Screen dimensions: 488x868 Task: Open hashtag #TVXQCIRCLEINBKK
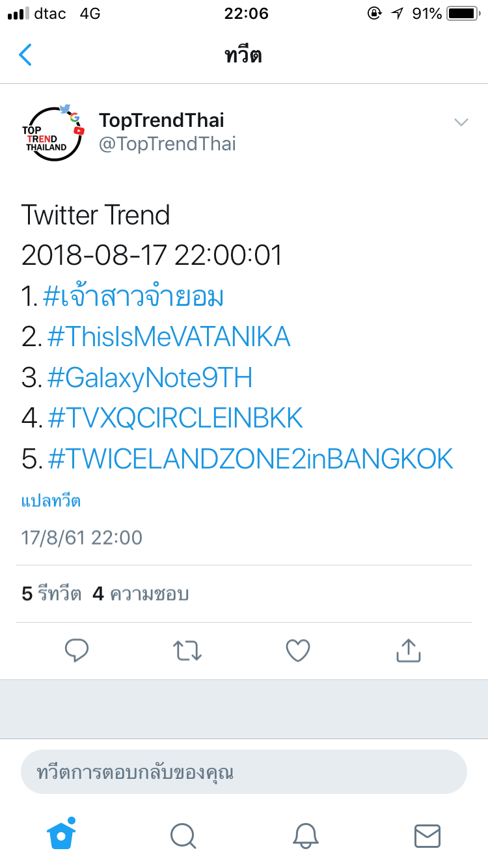click(175, 418)
